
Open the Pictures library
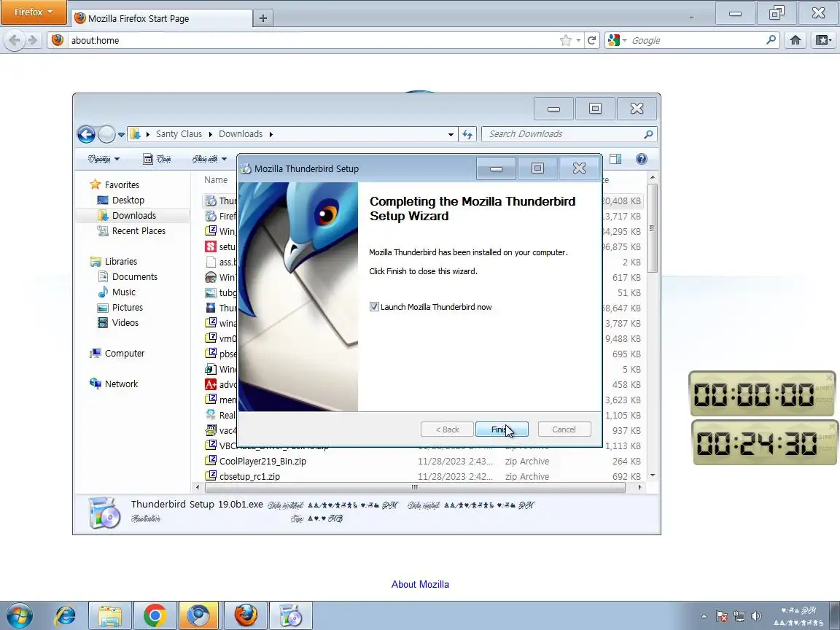[128, 308]
